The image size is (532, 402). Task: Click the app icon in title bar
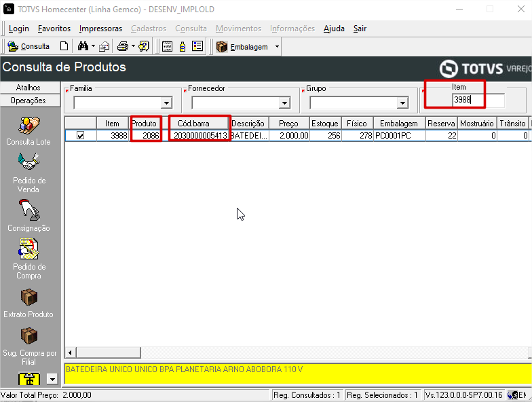point(8,9)
